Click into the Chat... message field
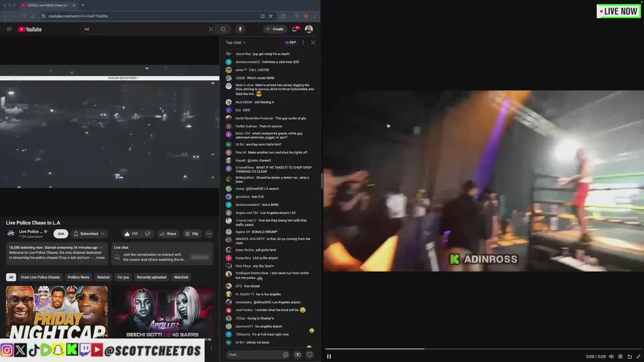This screenshot has width=644, height=362. [x=253, y=354]
